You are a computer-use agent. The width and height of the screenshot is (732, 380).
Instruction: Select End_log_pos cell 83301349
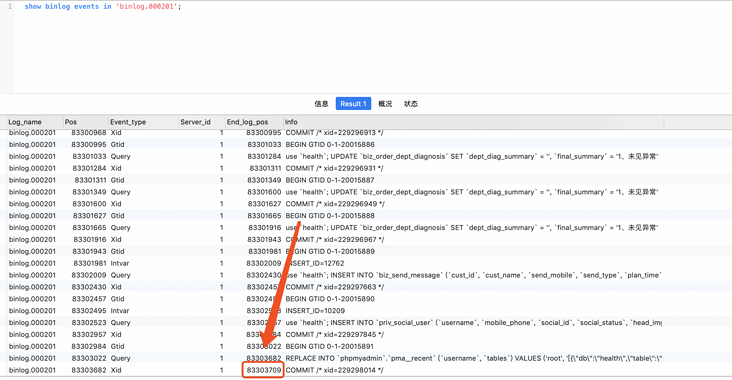coord(264,180)
